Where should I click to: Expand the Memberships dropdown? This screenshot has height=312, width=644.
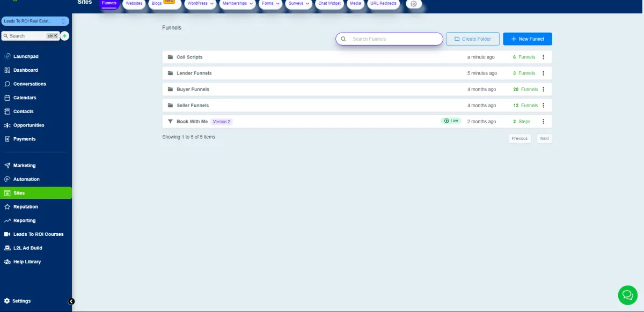pos(237,3)
